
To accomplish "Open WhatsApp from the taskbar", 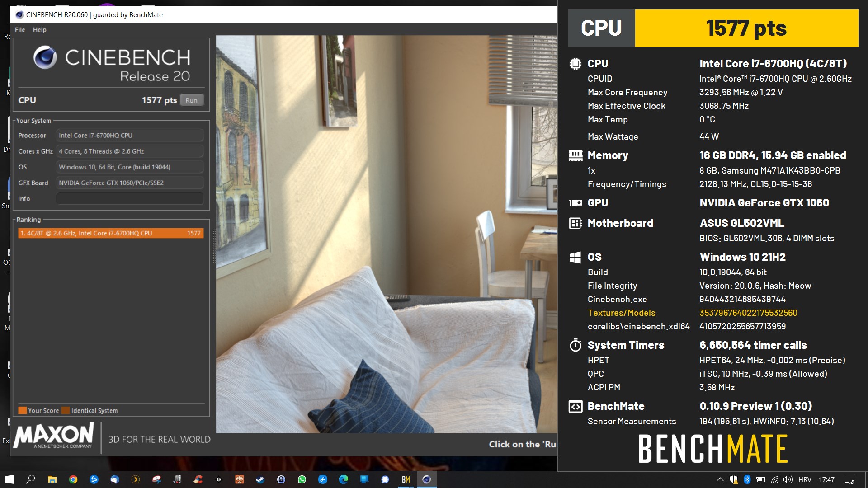I will coord(302,479).
